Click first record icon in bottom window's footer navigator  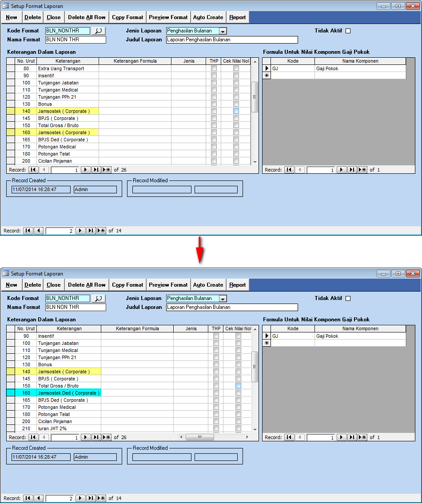click(x=28, y=498)
